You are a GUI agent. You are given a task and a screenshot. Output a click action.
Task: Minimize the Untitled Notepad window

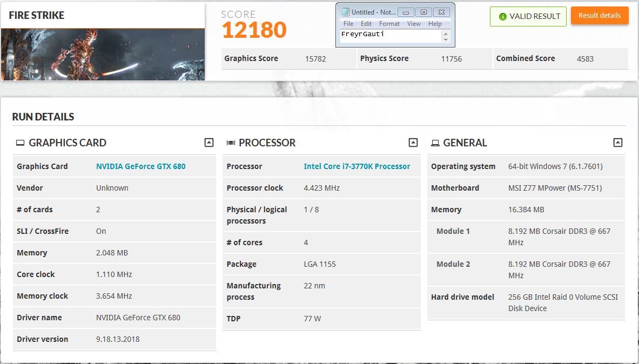[x=406, y=12]
